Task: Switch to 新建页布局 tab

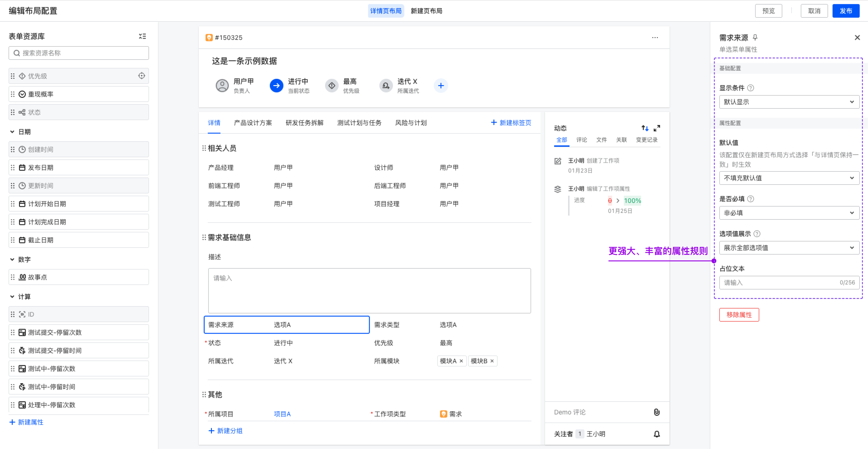Action: click(x=426, y=11)
